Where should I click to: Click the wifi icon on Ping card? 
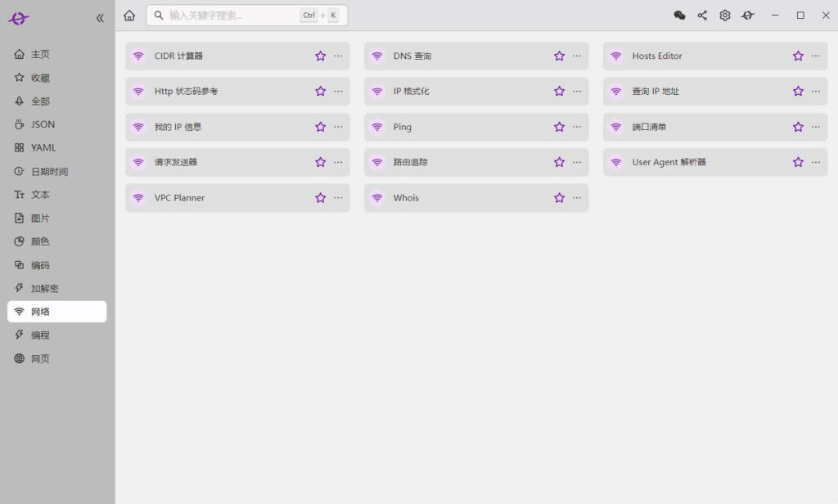377,127
